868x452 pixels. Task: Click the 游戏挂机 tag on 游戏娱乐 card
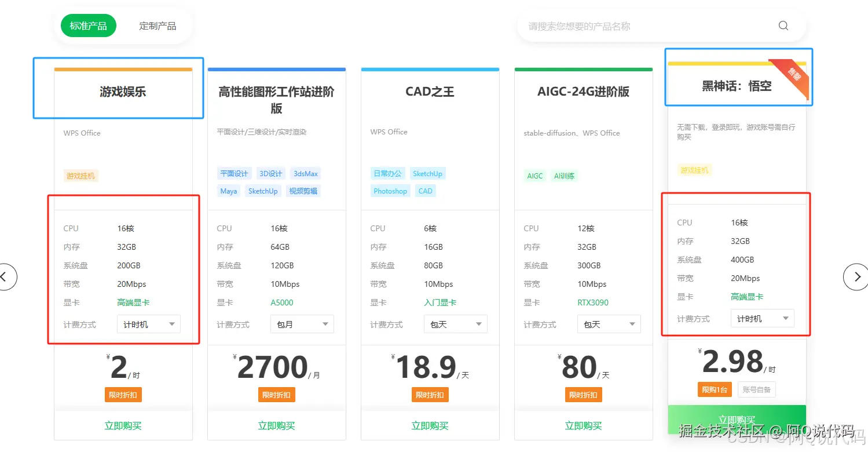click(80, 176)
